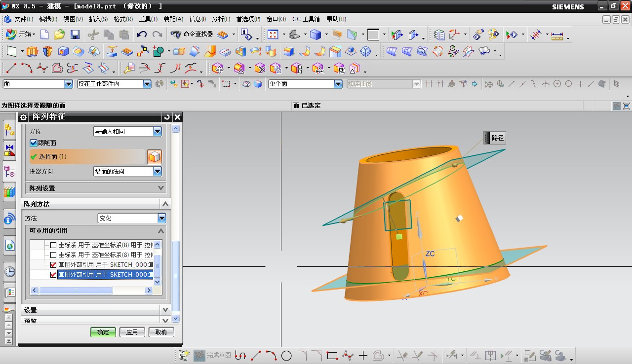Click the dialog vertical scrollbar
The image size is (632, 364).
pyautogui.click(x=175, y=276)
